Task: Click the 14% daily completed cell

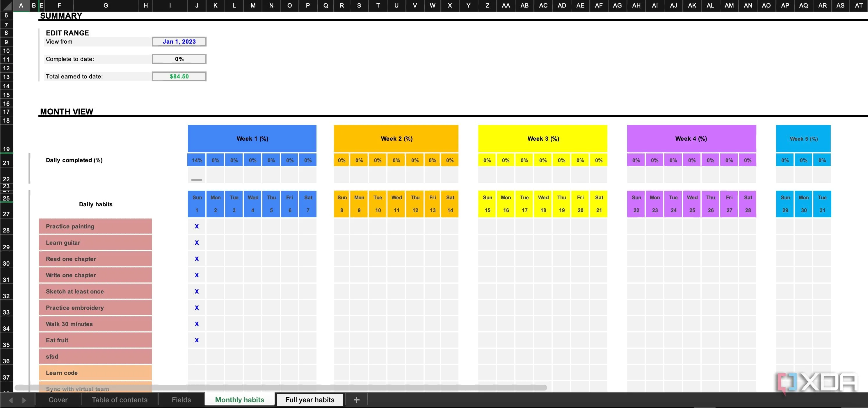Action: tap(197, 160)
